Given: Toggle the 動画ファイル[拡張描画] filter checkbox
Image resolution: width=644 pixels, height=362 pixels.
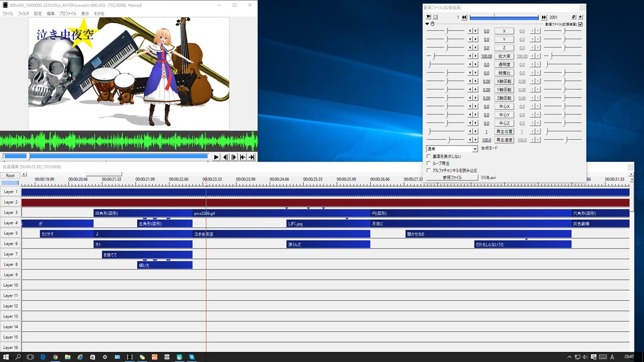Looking at the screenshot, I should (x=581, y=24).
